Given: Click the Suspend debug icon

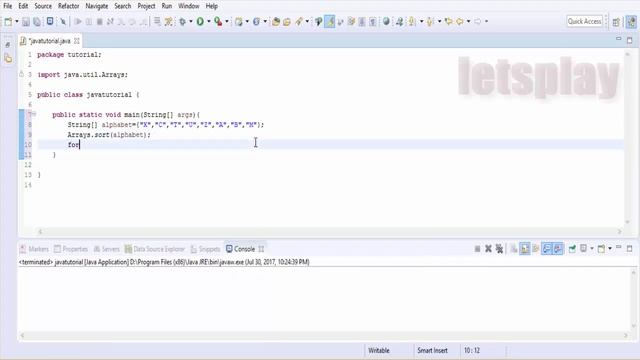Looking at the screenshot, I should click(x=89, y=22).
